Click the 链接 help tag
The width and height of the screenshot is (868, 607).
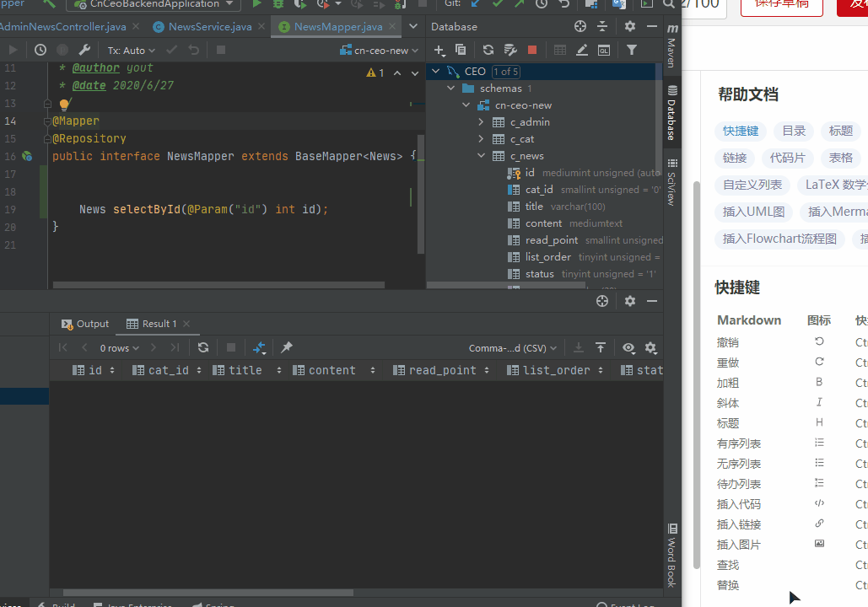pyautogui.click(x=735, y=158)
